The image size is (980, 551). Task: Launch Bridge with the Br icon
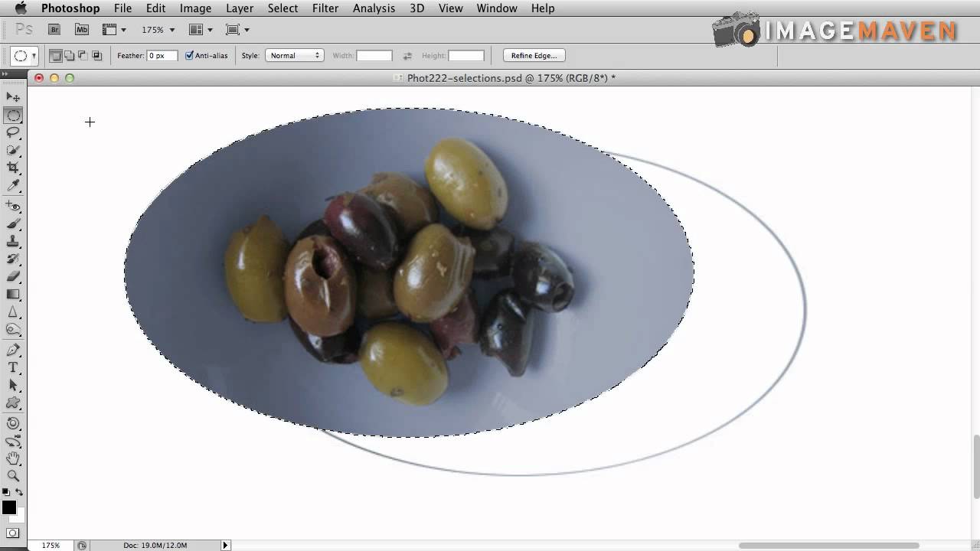tap(54, 30)
